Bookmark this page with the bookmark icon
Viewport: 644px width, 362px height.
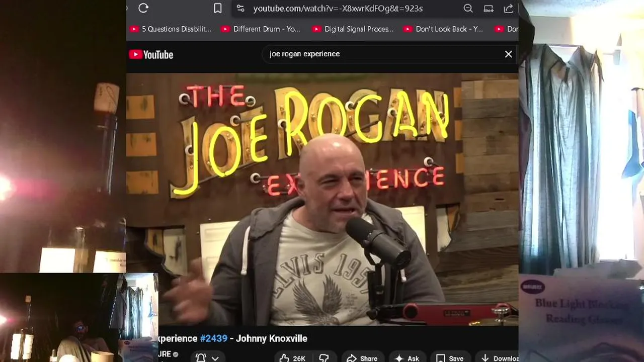[x=218, y=8]
